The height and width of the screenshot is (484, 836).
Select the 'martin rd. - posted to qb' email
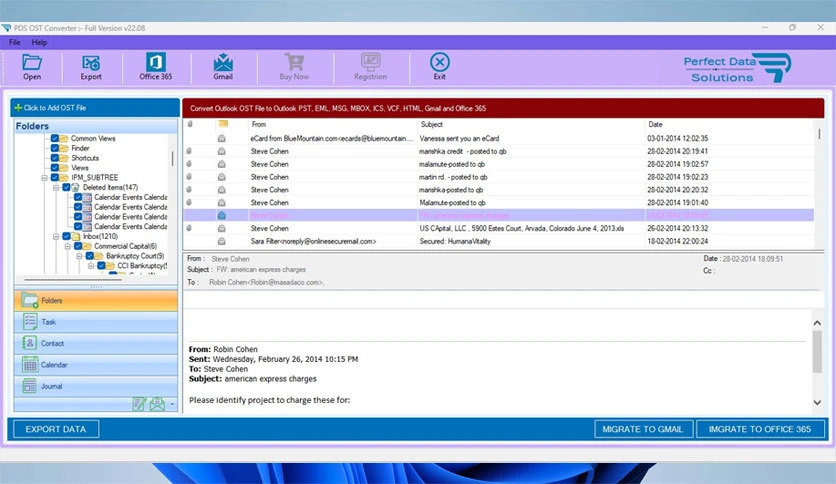tap(499, 177)
